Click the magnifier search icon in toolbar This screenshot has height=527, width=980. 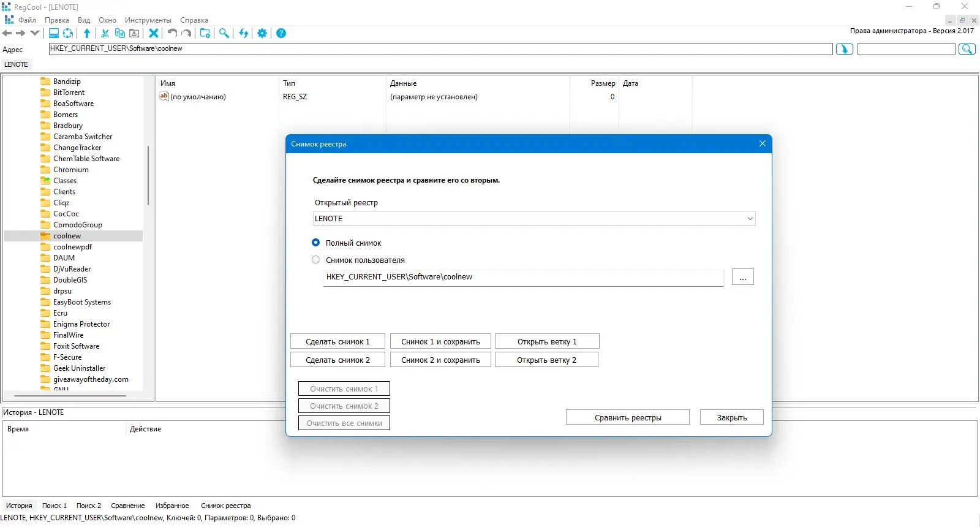click(224, 33)
